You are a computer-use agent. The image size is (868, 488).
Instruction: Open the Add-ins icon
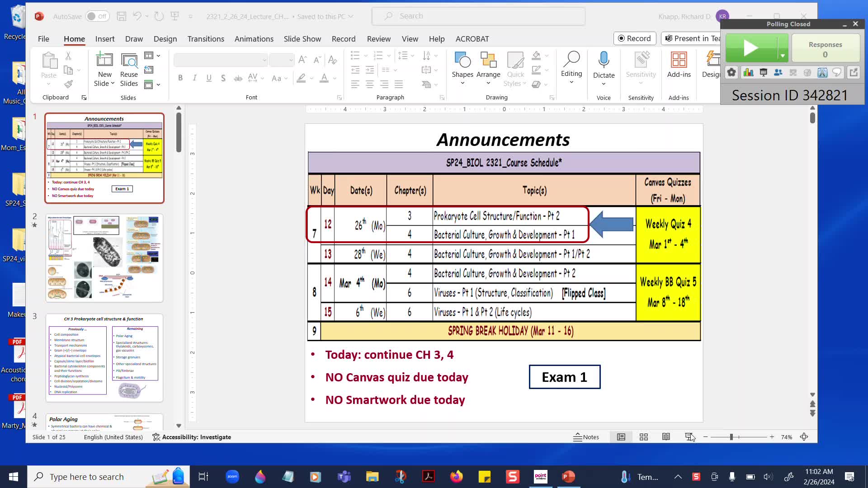coord(679,60)
